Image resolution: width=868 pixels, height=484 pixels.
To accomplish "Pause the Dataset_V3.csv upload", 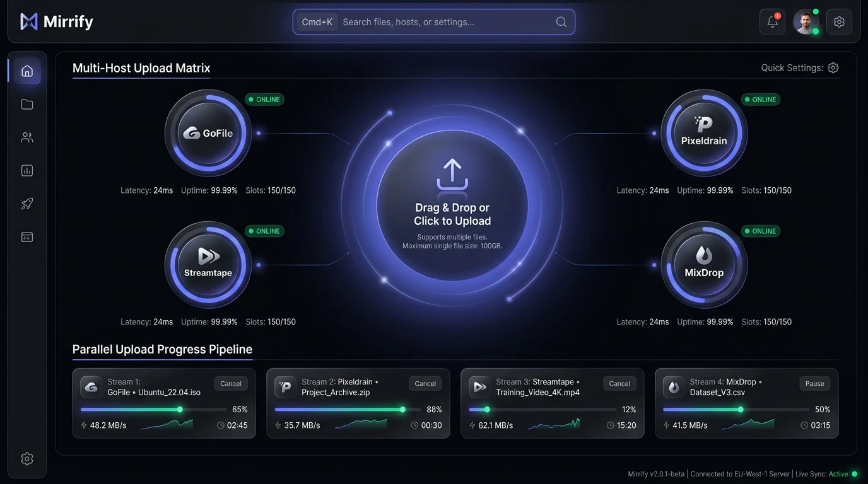I will click(x=814, y=384).
